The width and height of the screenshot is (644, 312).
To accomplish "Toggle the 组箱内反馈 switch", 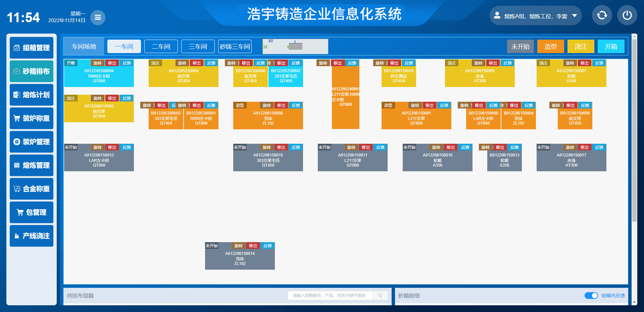I will 591,296.
